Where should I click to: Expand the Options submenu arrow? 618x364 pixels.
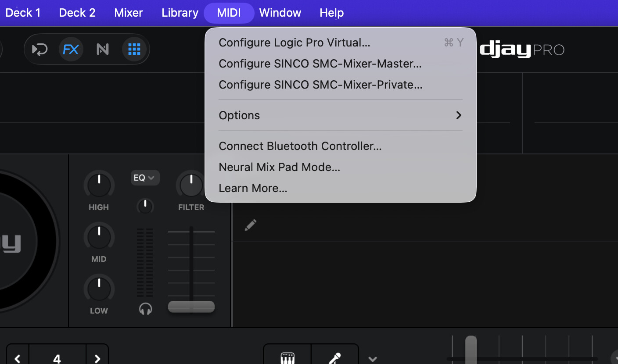pyautogui.click(x=459, y=115)
